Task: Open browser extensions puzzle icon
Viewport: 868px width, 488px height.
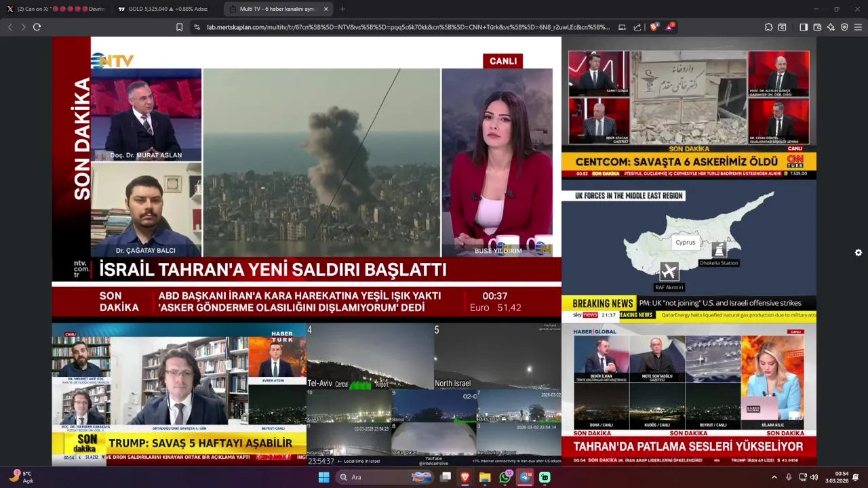Action: [768, 27]
